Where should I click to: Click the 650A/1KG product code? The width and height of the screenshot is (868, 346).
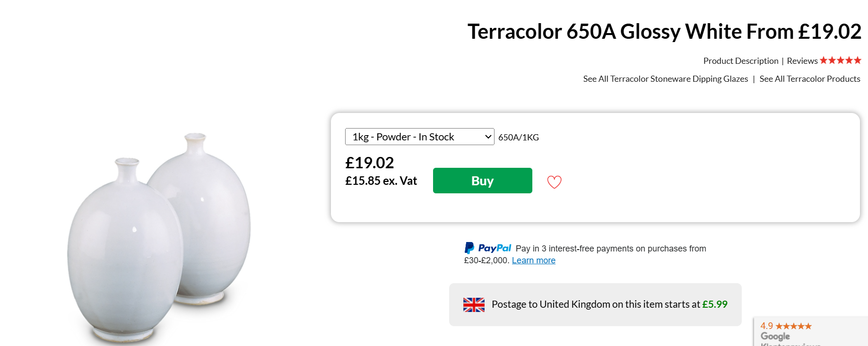click(518, 138)
